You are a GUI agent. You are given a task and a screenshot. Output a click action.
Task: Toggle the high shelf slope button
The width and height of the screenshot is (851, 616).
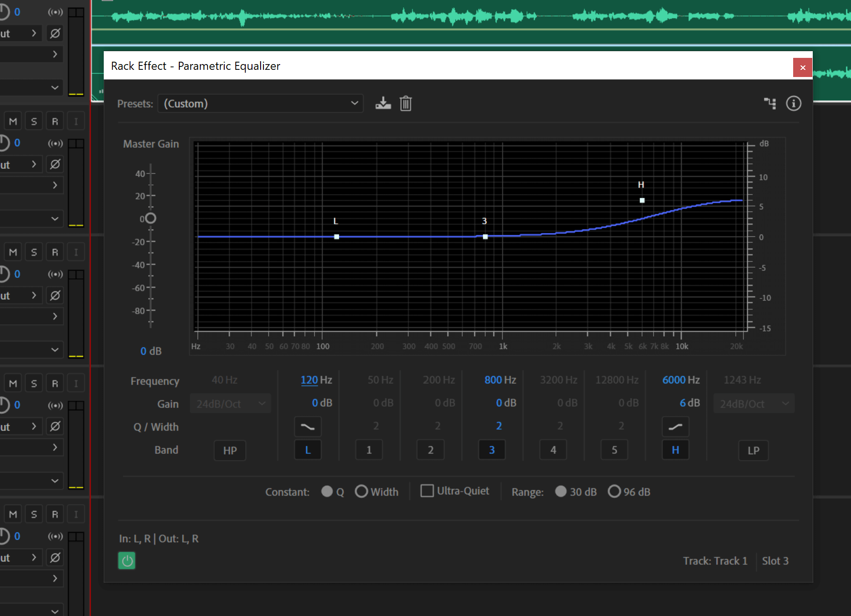click(x=676, y=427)
